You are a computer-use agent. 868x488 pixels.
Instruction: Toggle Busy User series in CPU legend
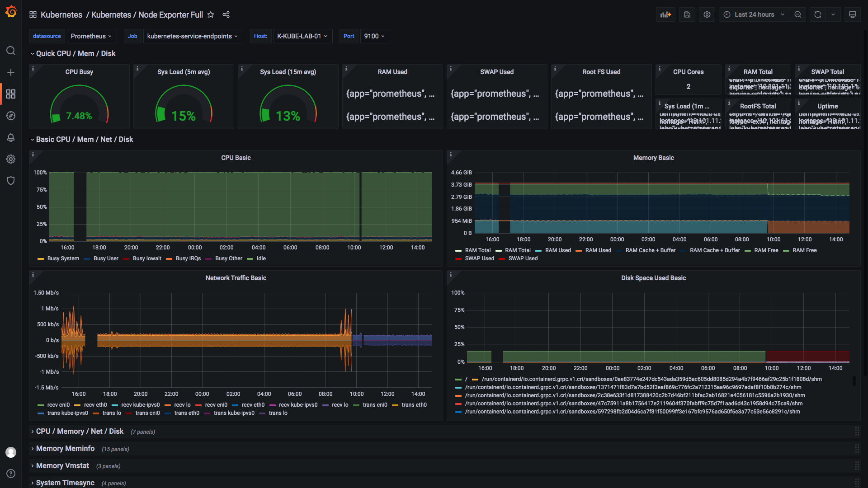106,258
